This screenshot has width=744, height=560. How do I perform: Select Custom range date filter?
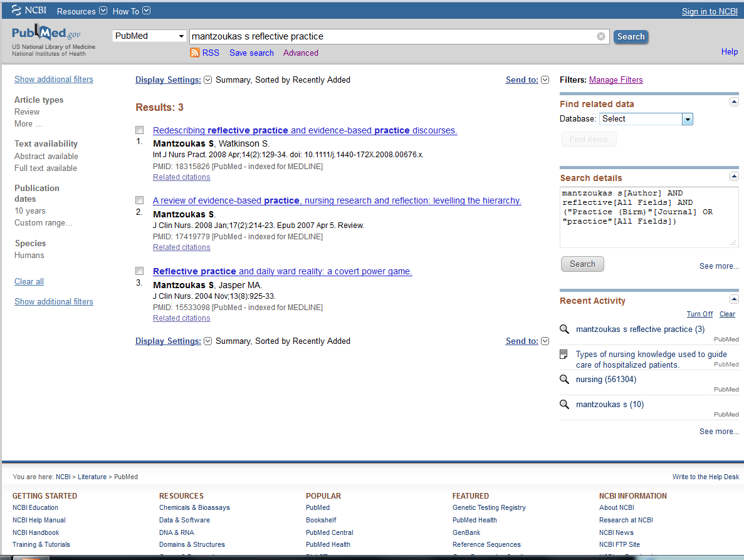[x=43, y=222]
